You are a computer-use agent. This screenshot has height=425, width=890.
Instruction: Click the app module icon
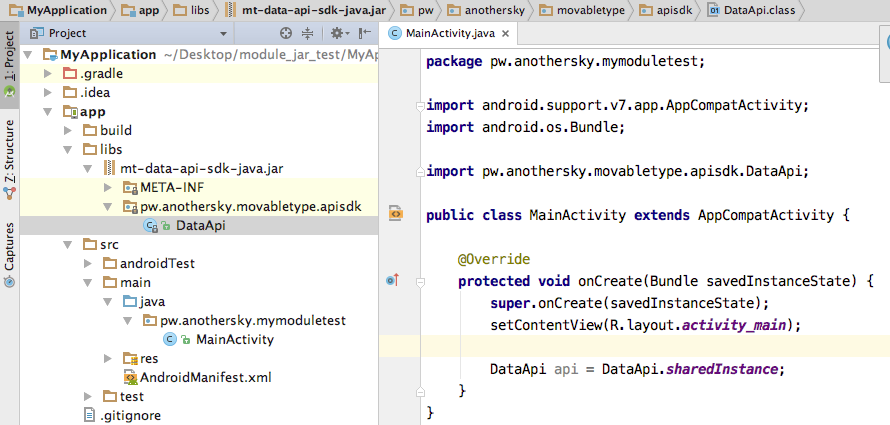(69, 112)
